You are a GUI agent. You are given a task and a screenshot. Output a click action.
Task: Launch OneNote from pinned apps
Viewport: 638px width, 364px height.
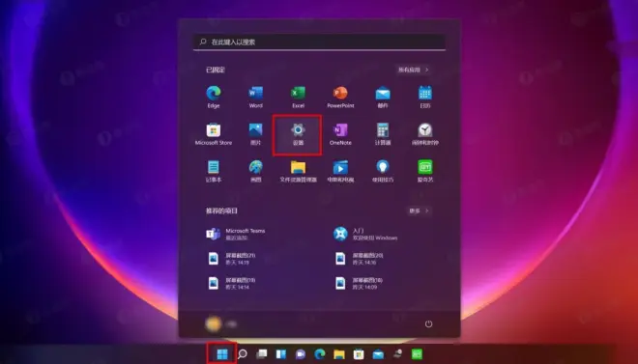340,134
